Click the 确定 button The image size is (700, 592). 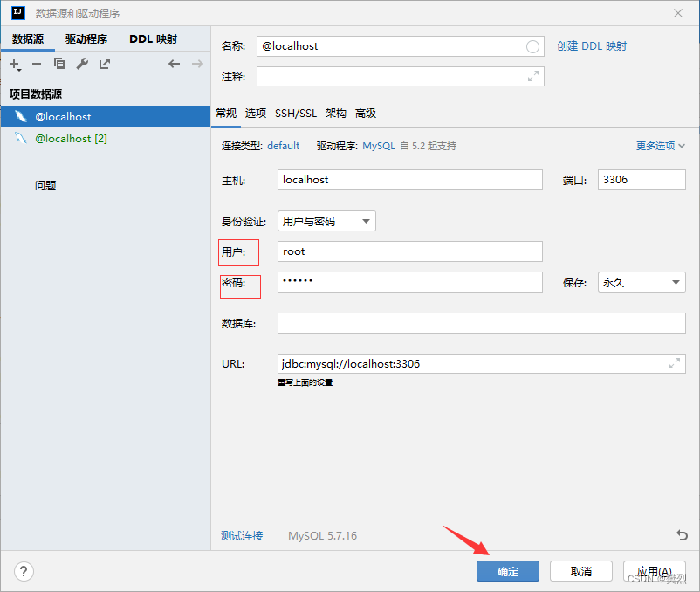pos(508,571)
